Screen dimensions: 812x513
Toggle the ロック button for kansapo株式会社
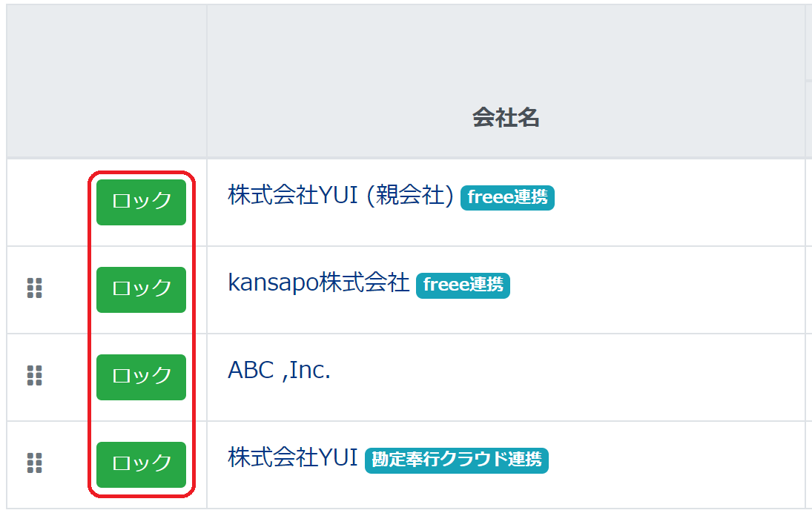coord(141,289)
